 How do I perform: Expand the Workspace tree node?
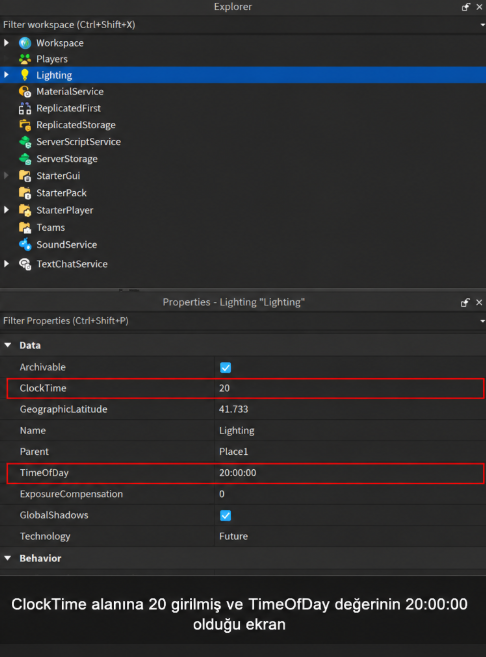click(x=6, y=43)
